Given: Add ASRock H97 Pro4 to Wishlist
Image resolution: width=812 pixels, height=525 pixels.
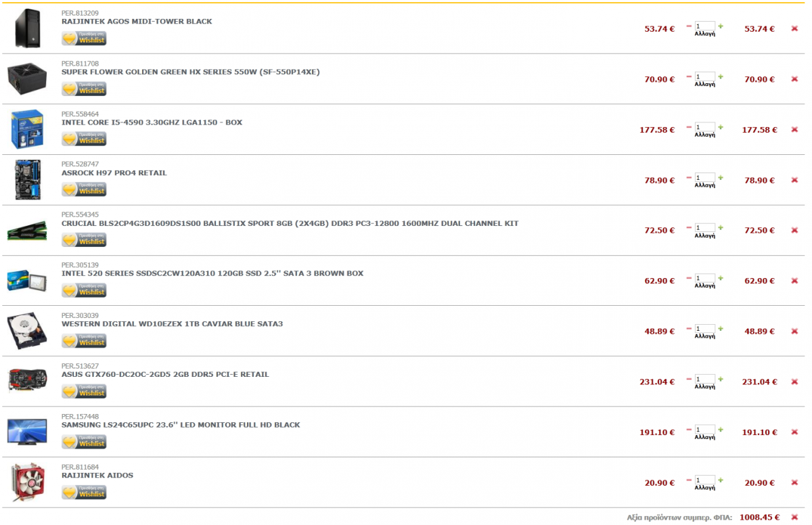Looking at the screenshot, I should 84,190.
